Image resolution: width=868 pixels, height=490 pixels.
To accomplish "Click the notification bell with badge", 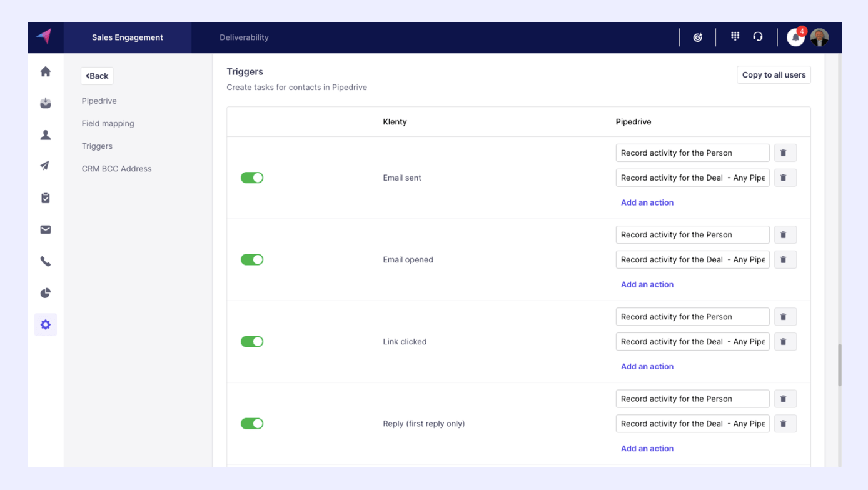I will (795, 37).
